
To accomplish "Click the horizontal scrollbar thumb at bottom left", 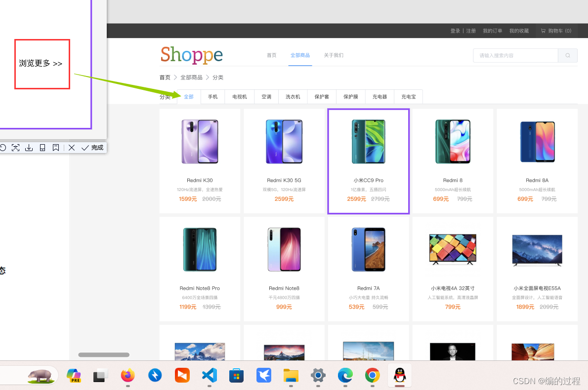I will (104, 355).
